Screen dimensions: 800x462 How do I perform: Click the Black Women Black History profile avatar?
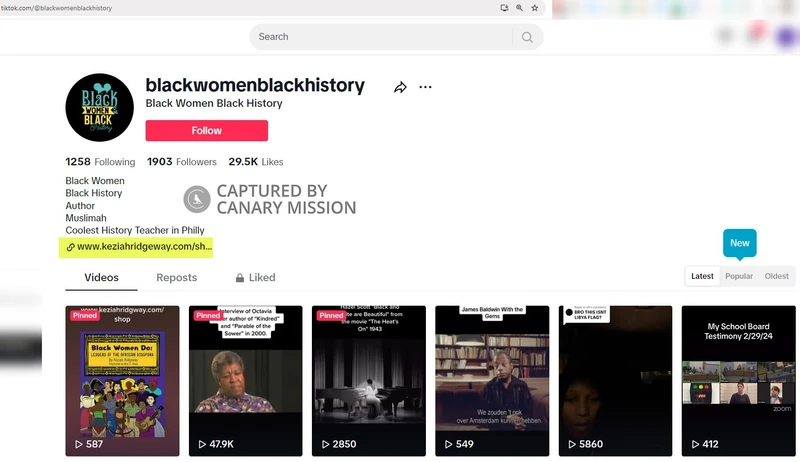click(99, 108)
